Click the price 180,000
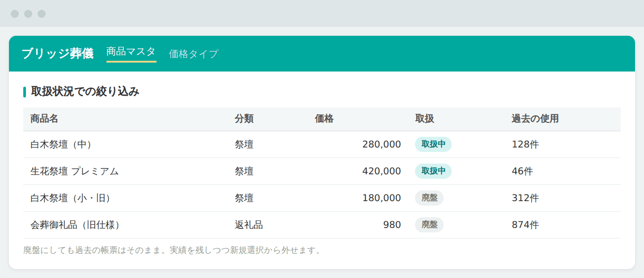The image size is (644, 278). [x=381, y=198]
